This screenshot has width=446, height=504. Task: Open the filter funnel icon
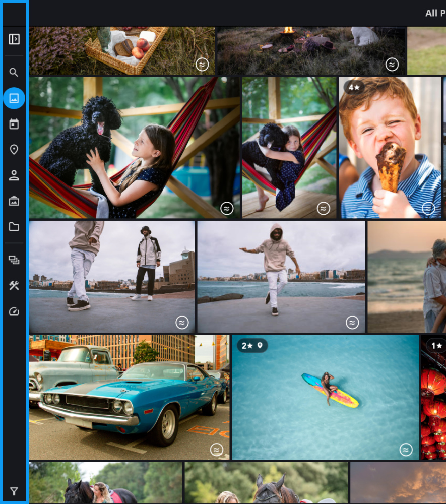pos(14,491)
